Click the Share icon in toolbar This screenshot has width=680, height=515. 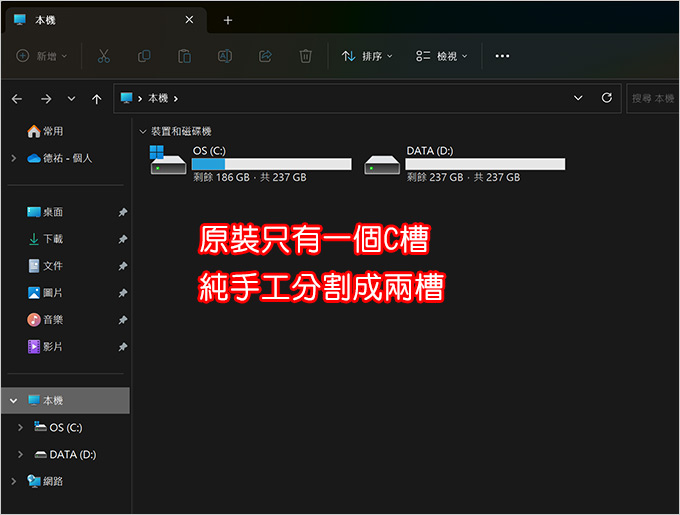(x=265, y=56)
